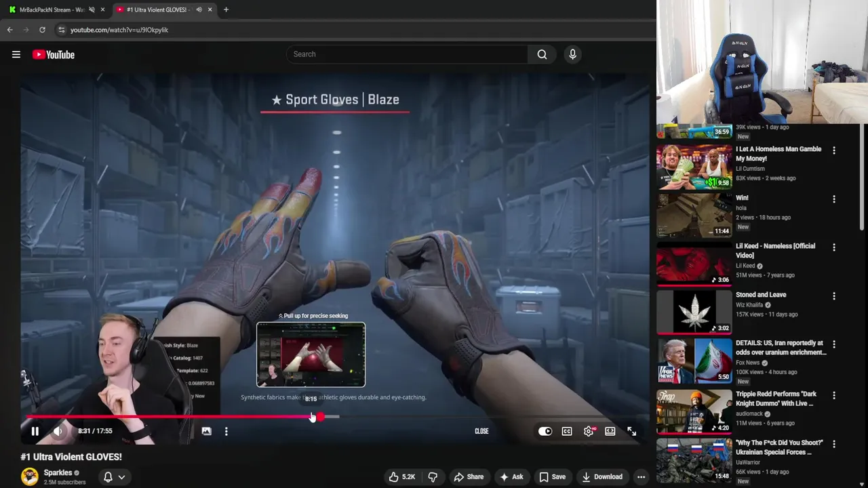Open the UaWarrior Ukrainian Special Forces video thumbnail

694,461
